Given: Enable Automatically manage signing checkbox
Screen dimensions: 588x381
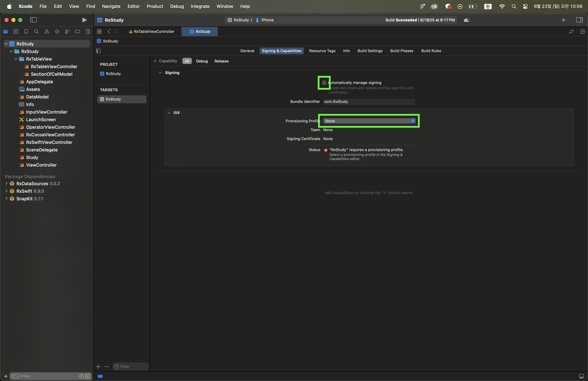Looking at the screenshot, I should pos(324,83).
